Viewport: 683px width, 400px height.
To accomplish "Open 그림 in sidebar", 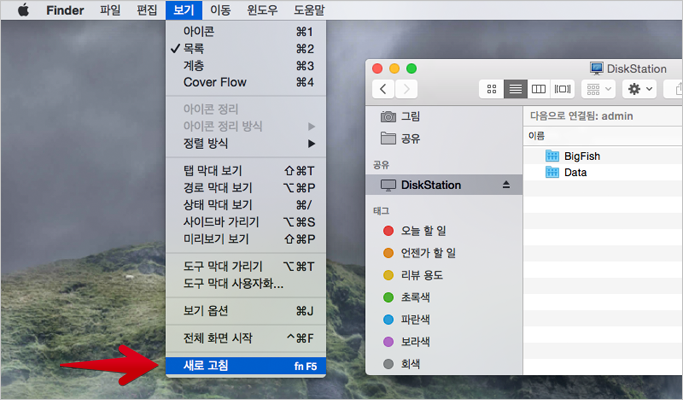I will click(x=444, y=116).
